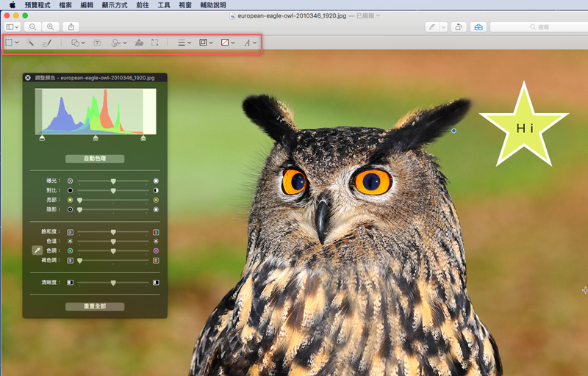
Task: Toggle the Markup toolbox button
Action: click(x=478, y=27)
